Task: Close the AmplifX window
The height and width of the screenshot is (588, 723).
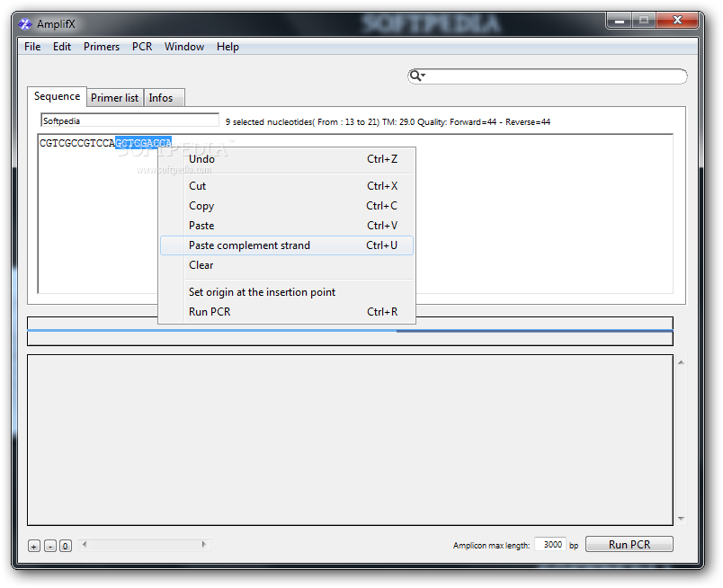Action: click(x=677, y=21)
